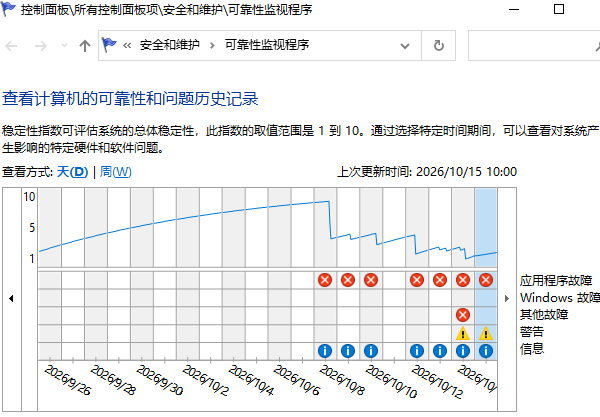Open the 安全和维护 breadcrumb
Image resolution: width=600 pixels, height=417 pixels.
(x=170, y=45)
